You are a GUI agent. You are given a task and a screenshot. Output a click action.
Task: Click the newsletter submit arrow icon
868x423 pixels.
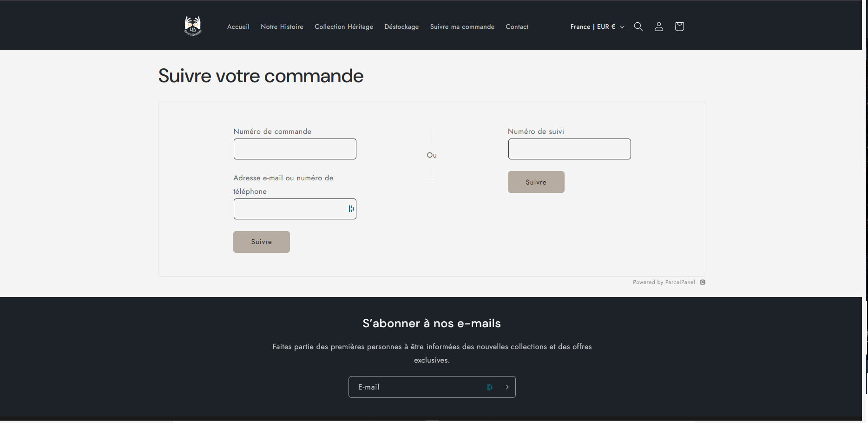click(505, 387)
